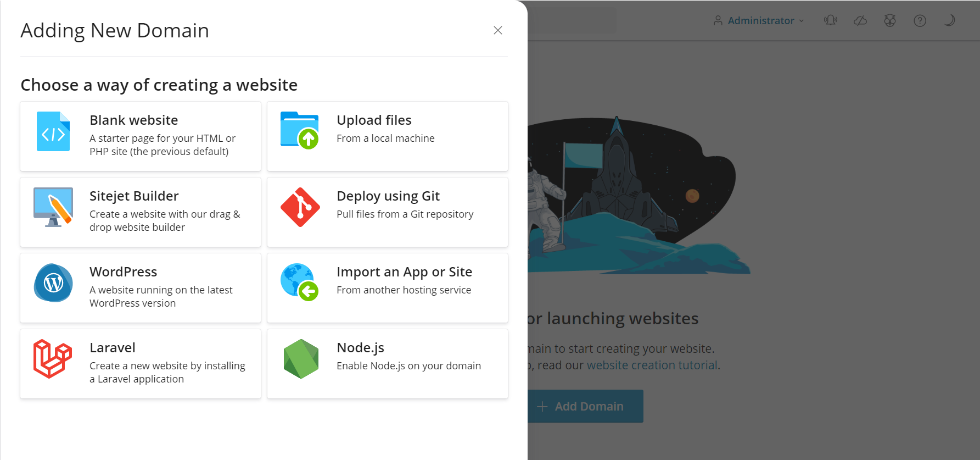980x460 pixels.
Task: Click the 'Adding New Domain' dialog title
Action: pos(115,30)
